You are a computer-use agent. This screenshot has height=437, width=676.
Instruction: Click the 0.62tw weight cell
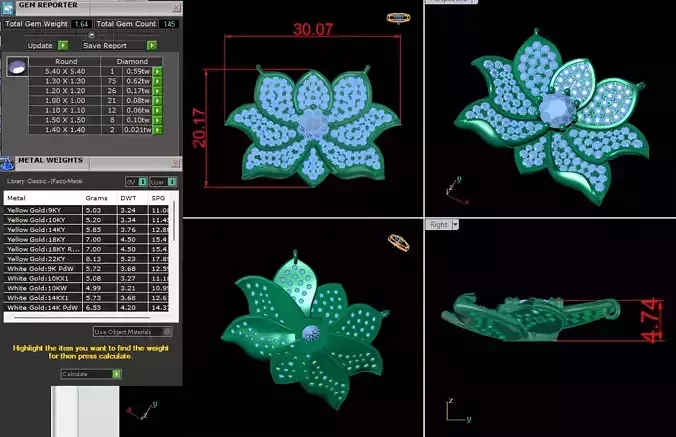[138, 81]
